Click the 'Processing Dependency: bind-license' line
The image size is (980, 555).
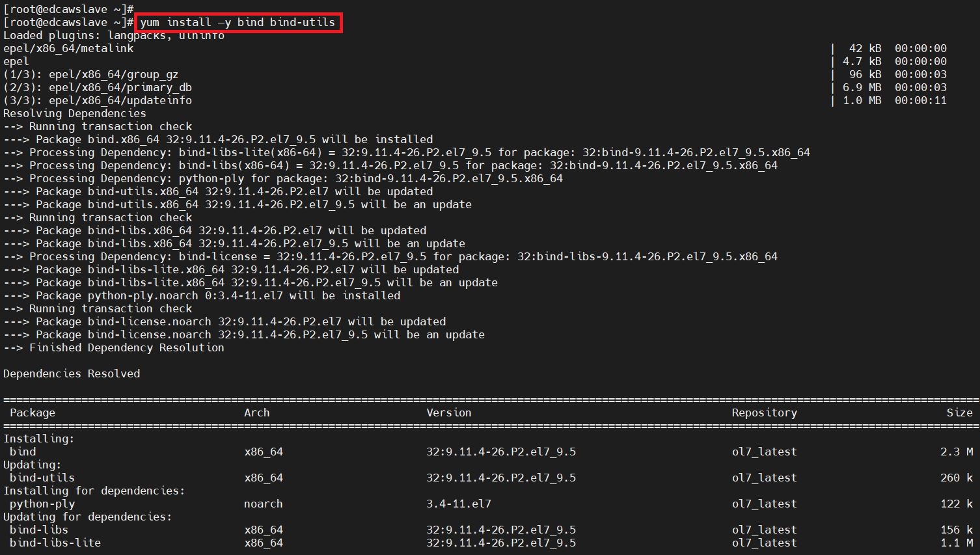pyautogui.click(x=390, y=256)
